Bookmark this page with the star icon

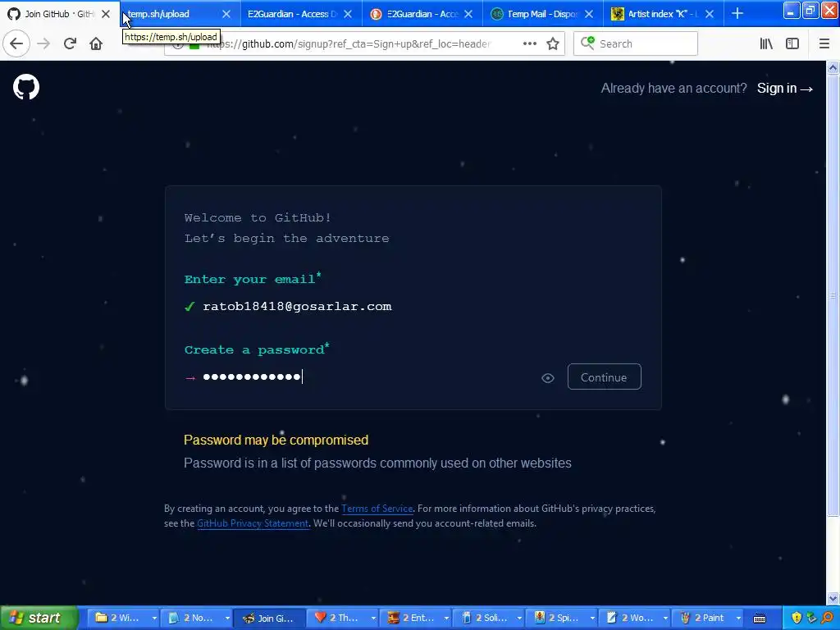553,43
